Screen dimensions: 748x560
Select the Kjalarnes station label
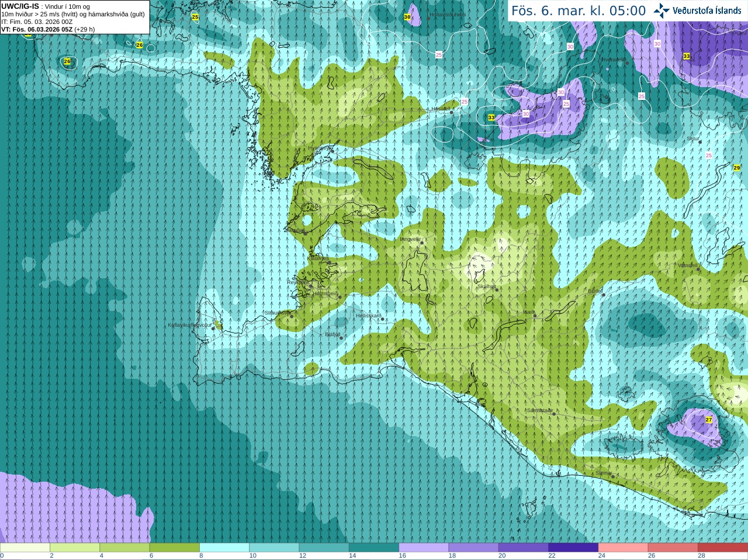tap(318, 258)
